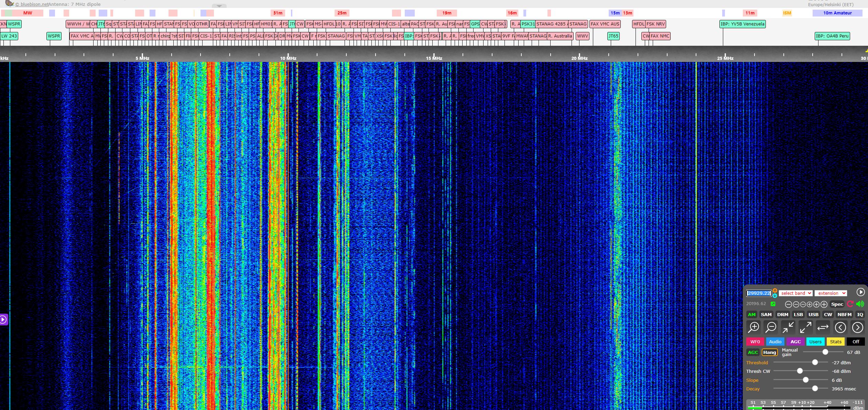Switch to the Stats tab
Image resolution: width=868 pixels, height=410 pixels.
point(836,342)
